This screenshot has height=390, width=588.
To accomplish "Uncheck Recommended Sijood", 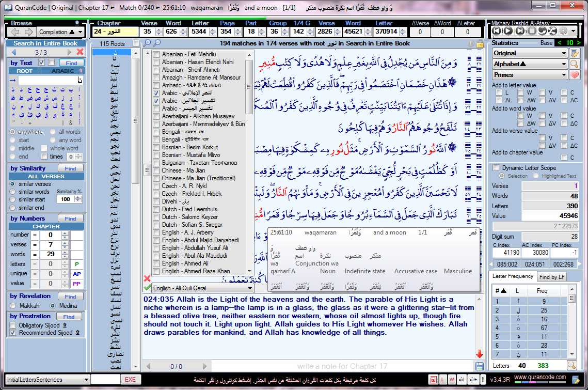I will pyautogui.click(x=13, y=333).
